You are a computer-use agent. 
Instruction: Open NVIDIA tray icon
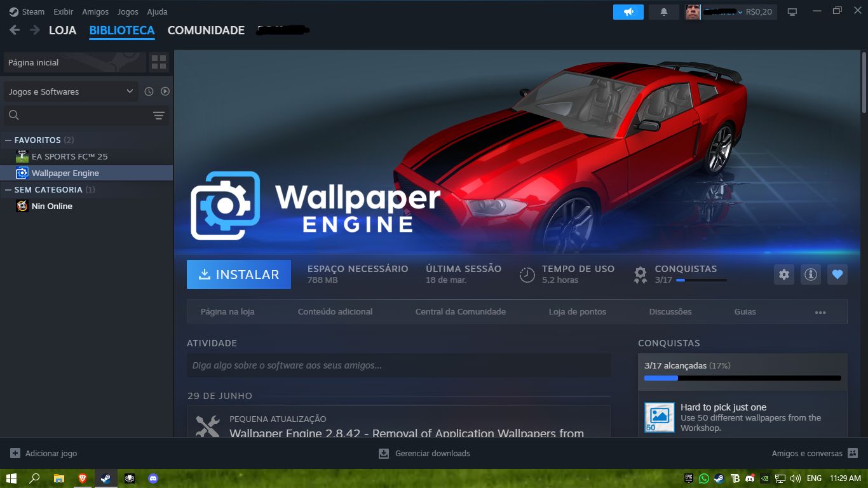pyautogui.click(x=765, y=478)
